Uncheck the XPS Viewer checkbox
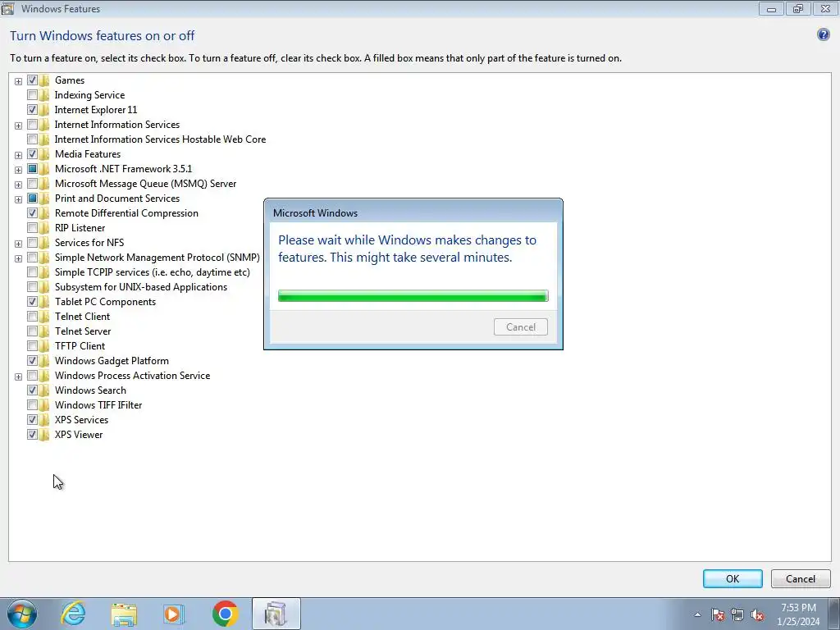Image resolution: width=840 pixels, height=630 pixels. [32, 435]
